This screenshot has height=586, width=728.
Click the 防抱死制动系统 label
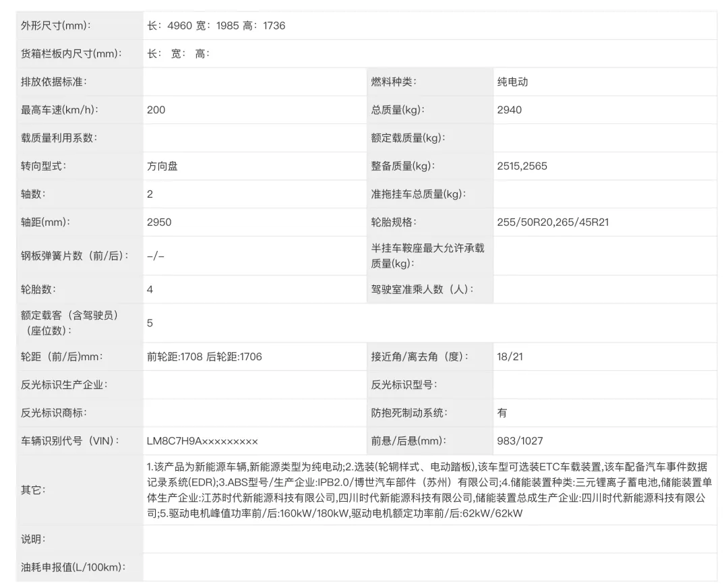[408, 413]
